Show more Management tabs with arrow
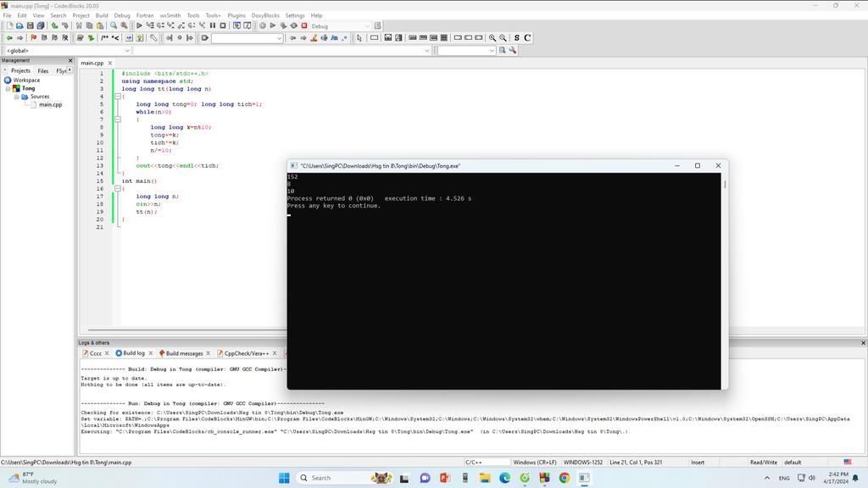 tap(70, 69)
